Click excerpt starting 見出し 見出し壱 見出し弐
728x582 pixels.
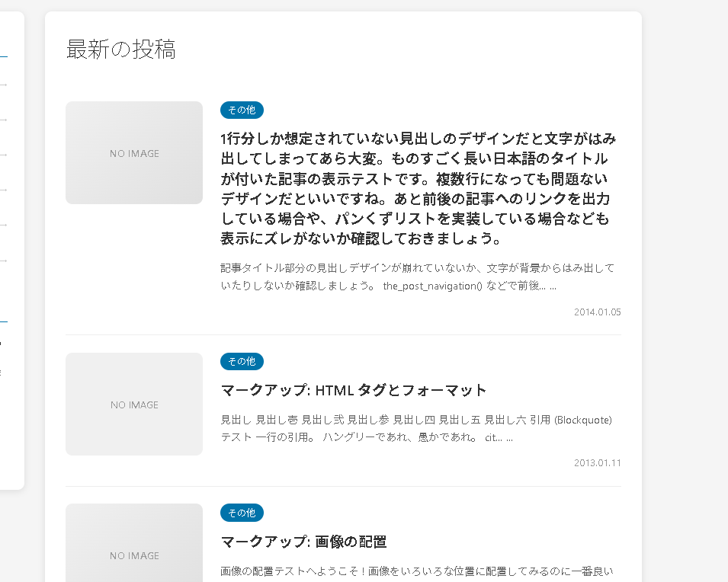click(416, 429)
